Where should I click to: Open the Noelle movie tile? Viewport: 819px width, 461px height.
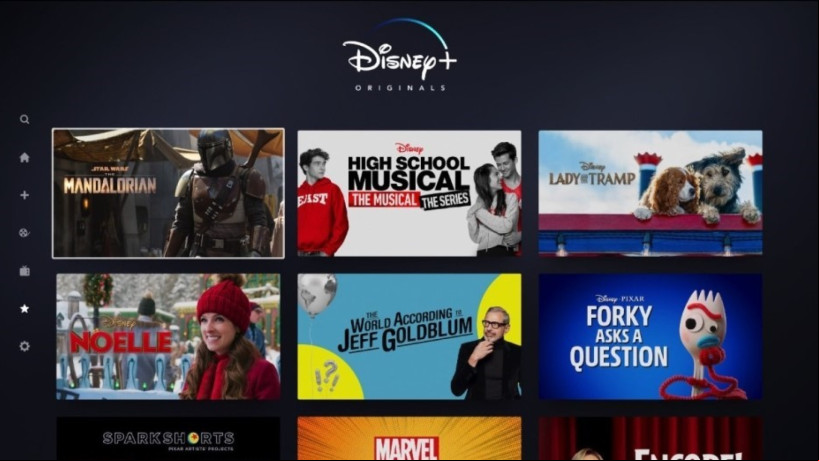(168, 337)
